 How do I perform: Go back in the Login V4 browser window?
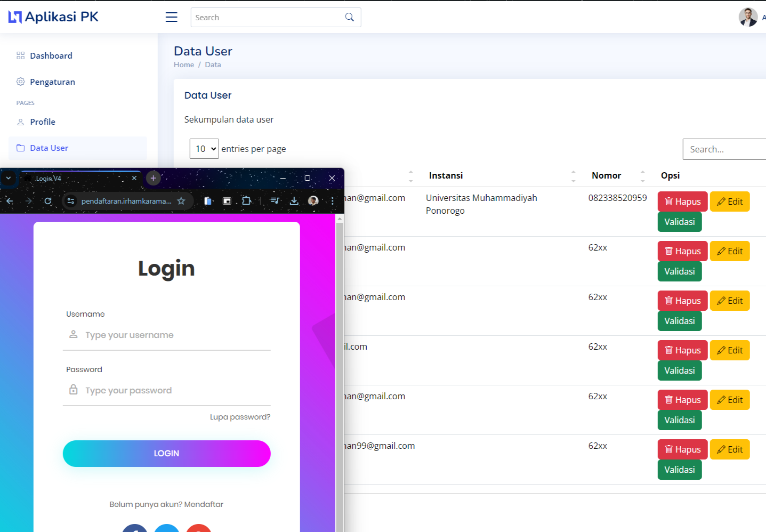tap(10, 201)
